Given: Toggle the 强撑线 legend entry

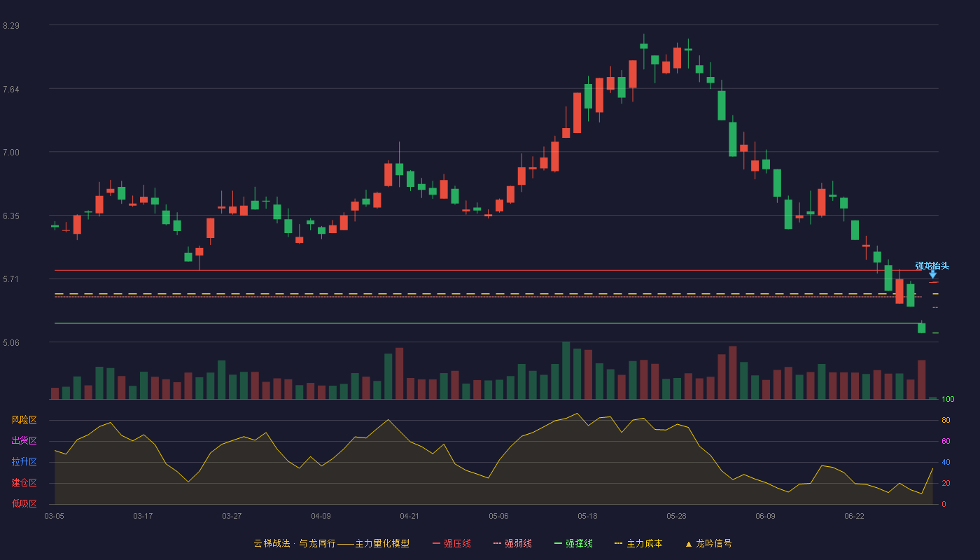Looking at the screenshot, I should point(573,543).
